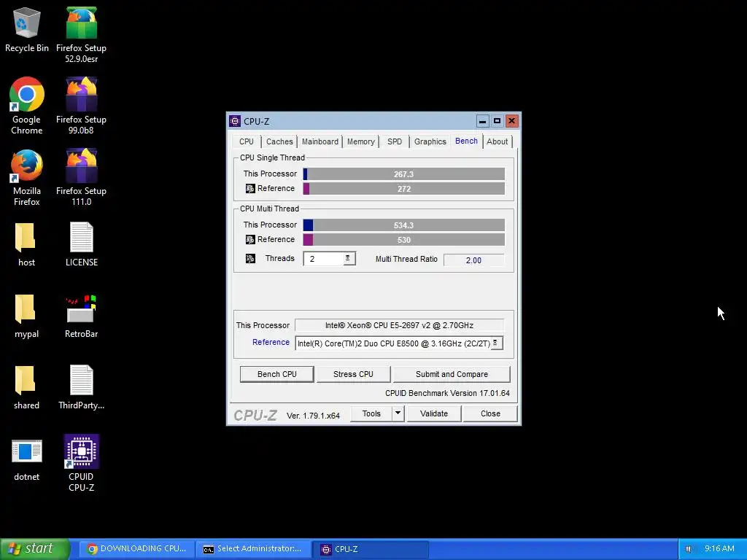Expand the Reference processor dropdown list
This screenshot has width=747, height=560.
496,343
